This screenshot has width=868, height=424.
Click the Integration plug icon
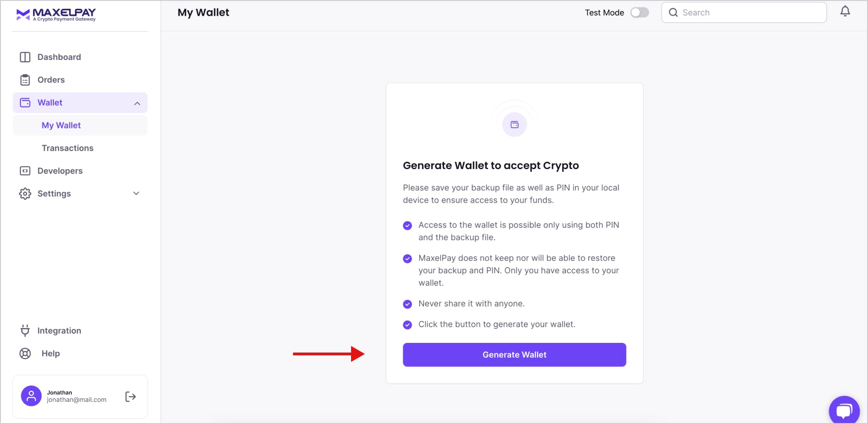(25, 330)
